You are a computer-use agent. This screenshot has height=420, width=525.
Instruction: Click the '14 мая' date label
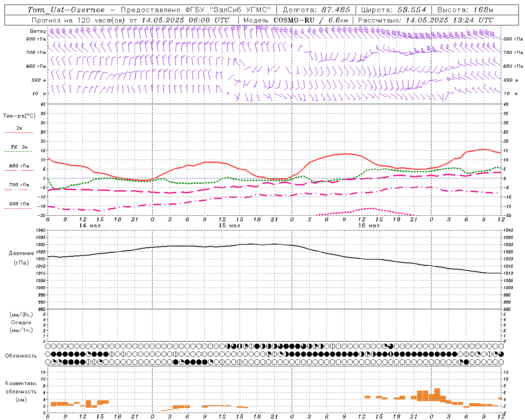coord(90,226)
